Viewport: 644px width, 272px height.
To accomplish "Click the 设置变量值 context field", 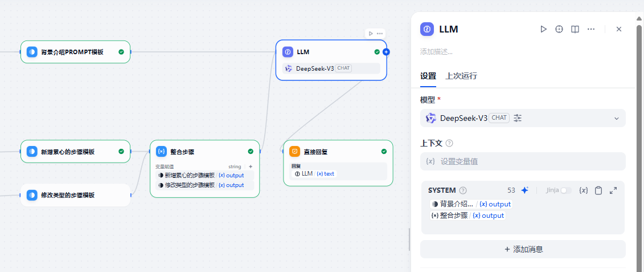I will (523, 161).
